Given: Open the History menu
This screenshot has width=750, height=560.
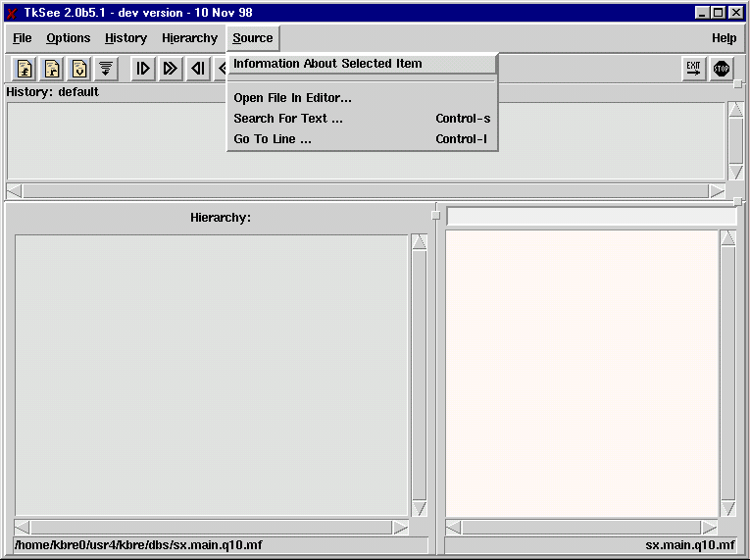Looking at the screenshot, I should (125, 38).
